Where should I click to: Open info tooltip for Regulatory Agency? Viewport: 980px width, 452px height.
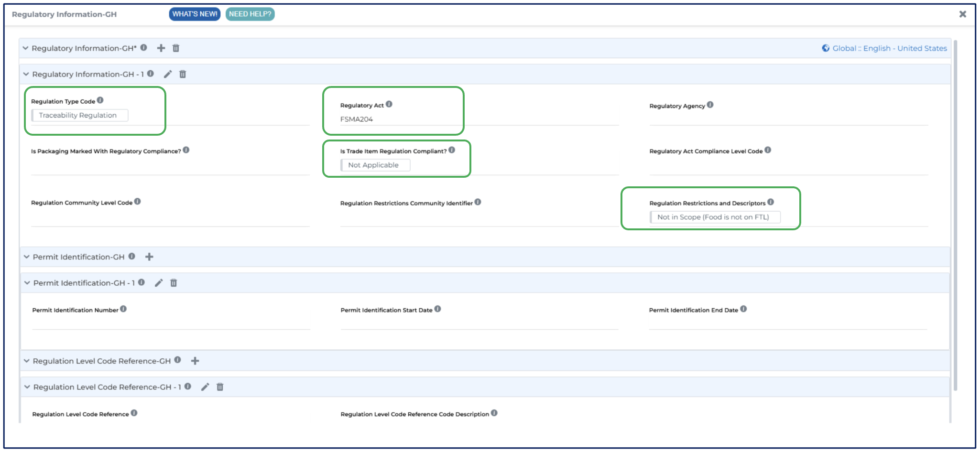coord(710,105)
